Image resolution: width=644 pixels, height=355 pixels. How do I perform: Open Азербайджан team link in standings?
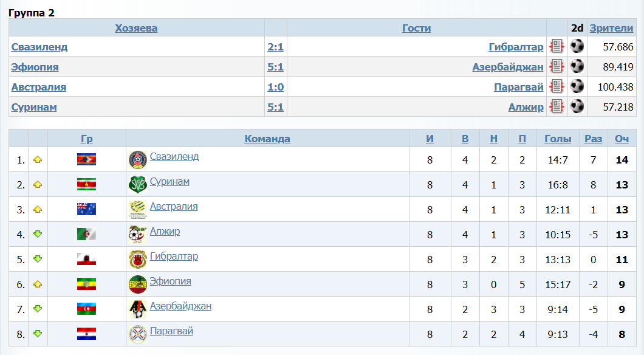180,306
